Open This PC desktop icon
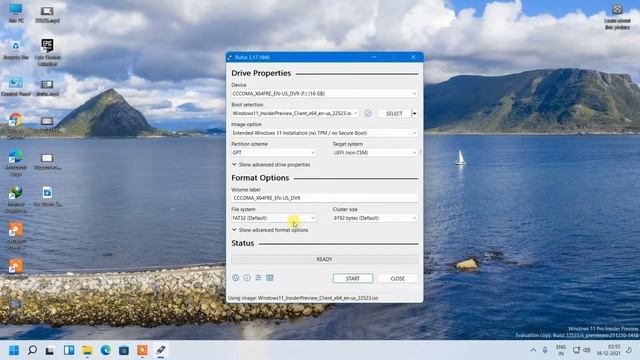Screen dimensions: 640x360 tap(16, 13)
